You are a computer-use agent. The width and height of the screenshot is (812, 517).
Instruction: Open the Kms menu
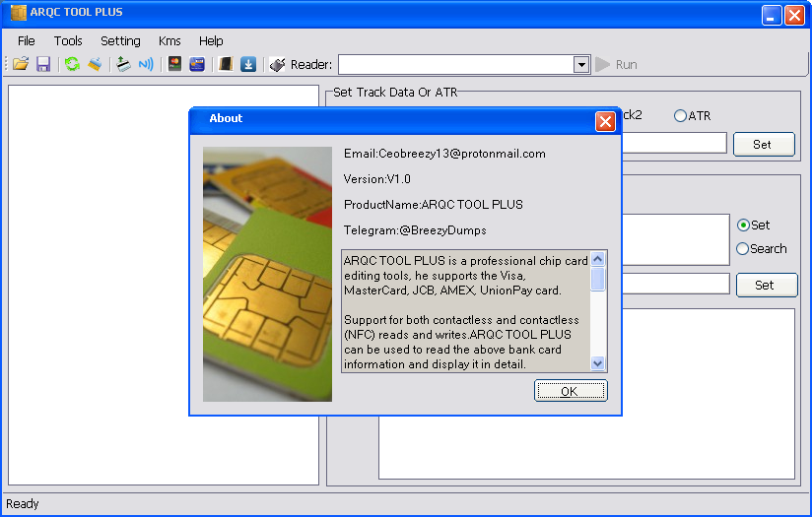coord(169,40)
